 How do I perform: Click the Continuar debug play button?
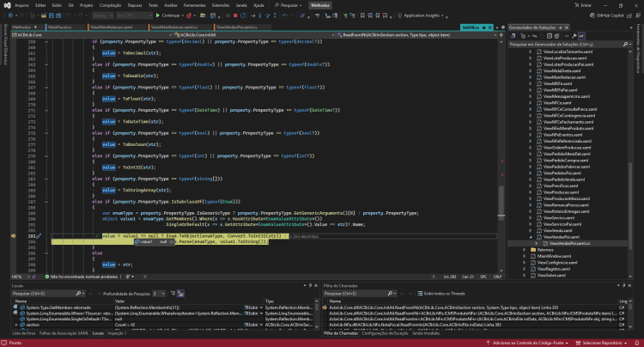click(x=158, y=15)
